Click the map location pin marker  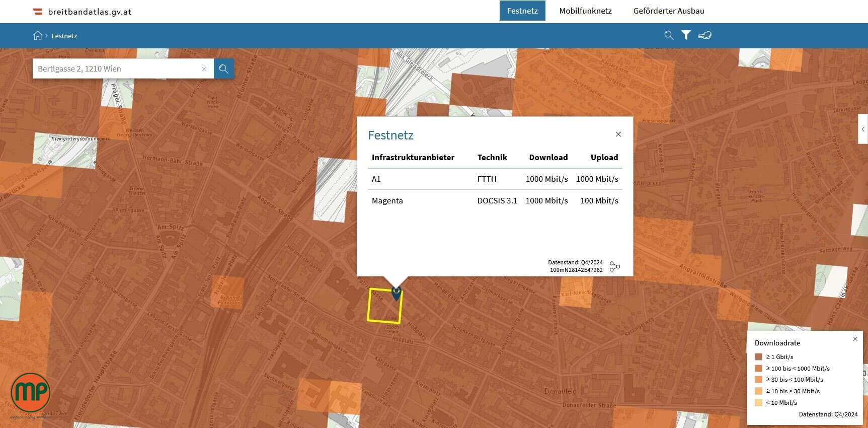pyautogui.click(x=396, y=294)
